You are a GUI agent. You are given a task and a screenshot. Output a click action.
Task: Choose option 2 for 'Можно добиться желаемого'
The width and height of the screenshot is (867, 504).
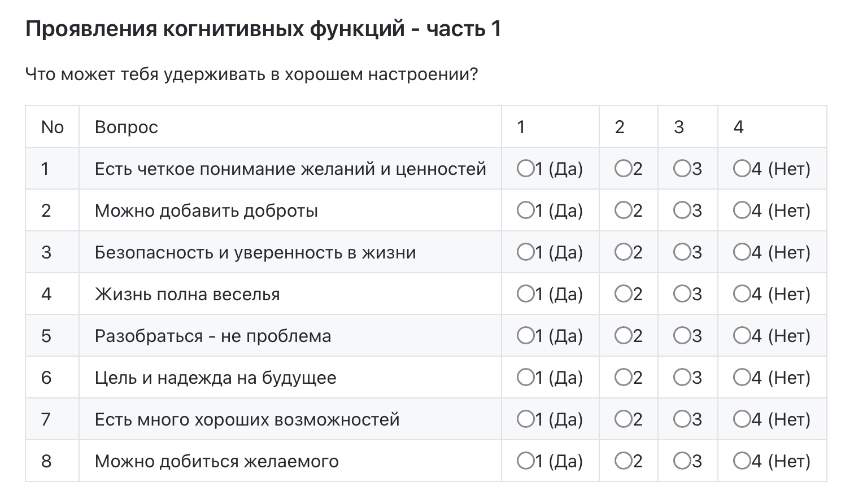coord(623,461)
